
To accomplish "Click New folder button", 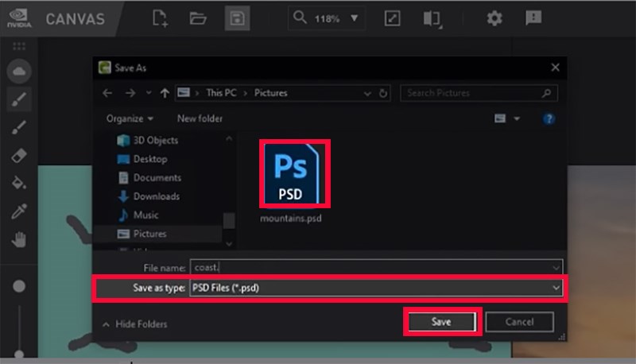I will tap(200, 118).
